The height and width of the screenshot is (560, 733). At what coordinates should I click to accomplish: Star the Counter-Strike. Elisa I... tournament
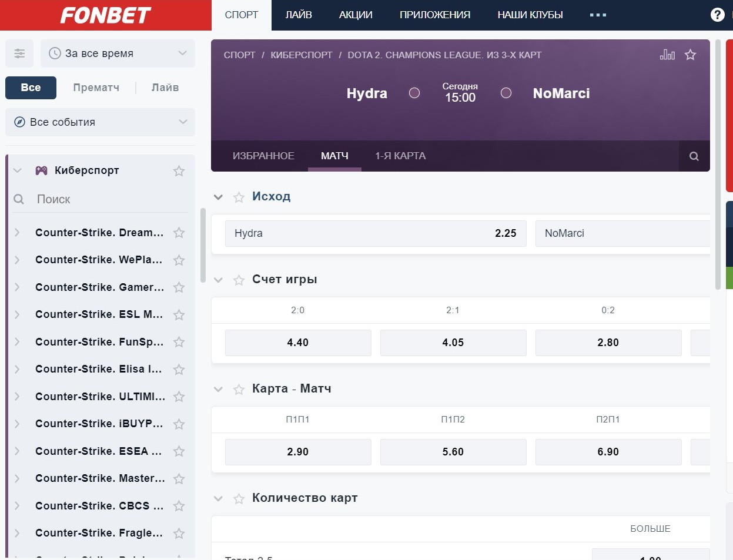179,370
